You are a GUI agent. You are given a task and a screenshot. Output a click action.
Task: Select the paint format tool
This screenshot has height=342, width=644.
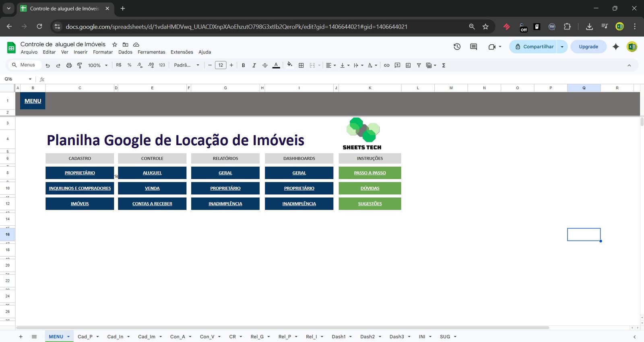tap(80, 65)
